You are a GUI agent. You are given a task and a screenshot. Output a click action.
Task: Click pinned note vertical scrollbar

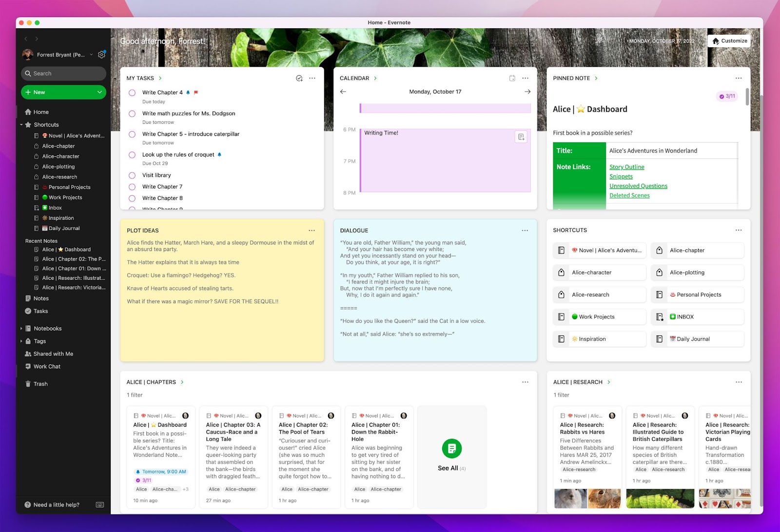[747, 97]
